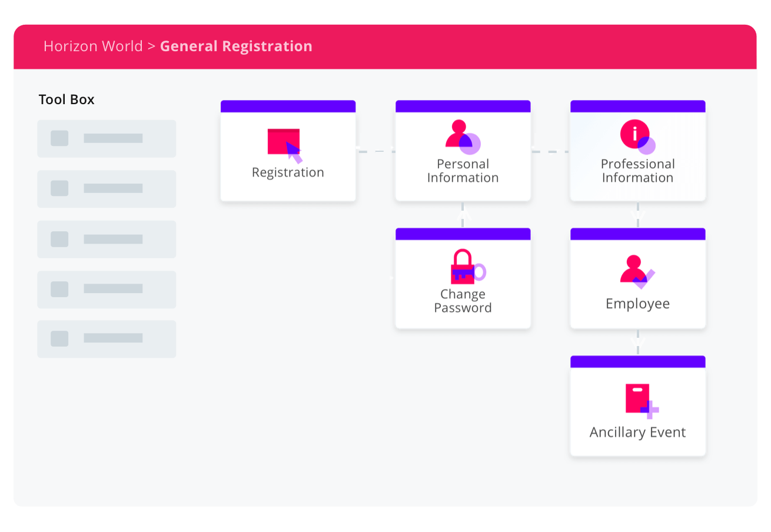Screen dimensions: 771x532
Task: Open the Horizon World breadcrumb link
Action: coord(93,46)
